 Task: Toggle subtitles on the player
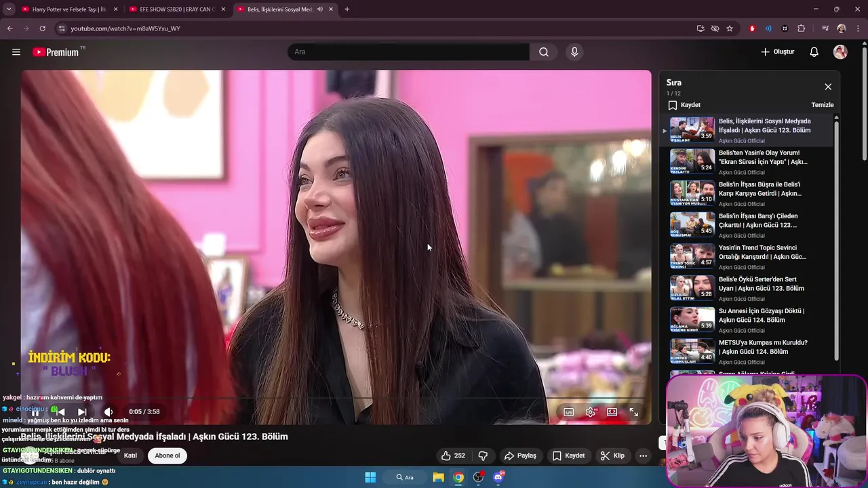569,412
